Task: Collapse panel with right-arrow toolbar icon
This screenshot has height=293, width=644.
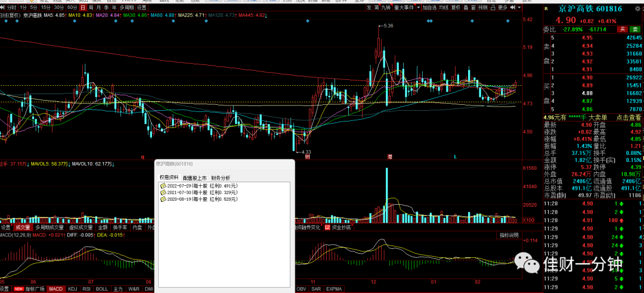Action: 513,7
